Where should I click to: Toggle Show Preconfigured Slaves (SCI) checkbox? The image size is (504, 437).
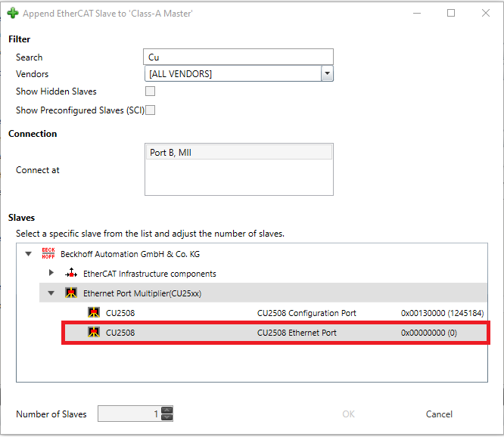(x=150, y=110)
